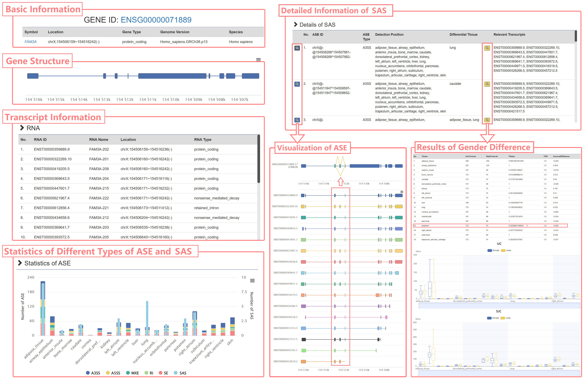Open Statistics of ASE chart hamburger menu
Screen dimensions: 588x382
[252, 280]
